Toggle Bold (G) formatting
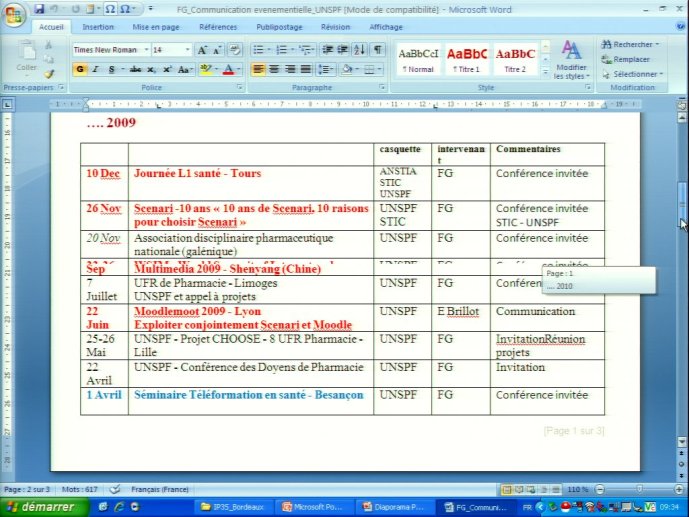 [x=80, y=69]
